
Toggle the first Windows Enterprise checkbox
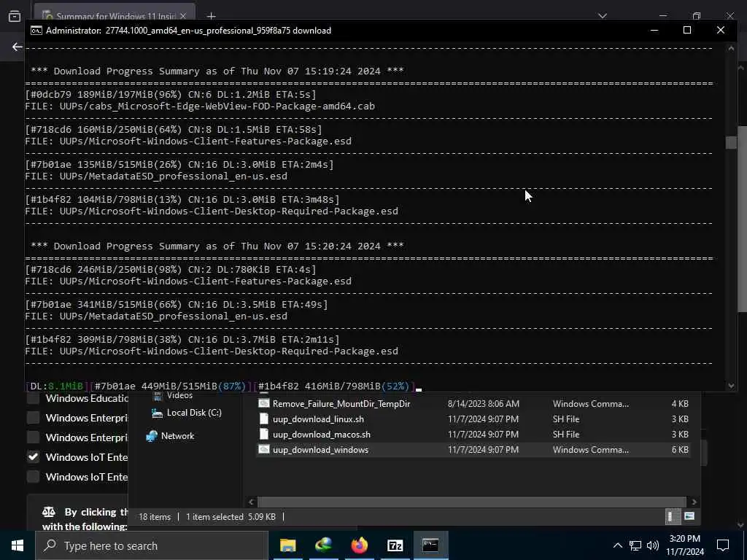click(33, 418)
